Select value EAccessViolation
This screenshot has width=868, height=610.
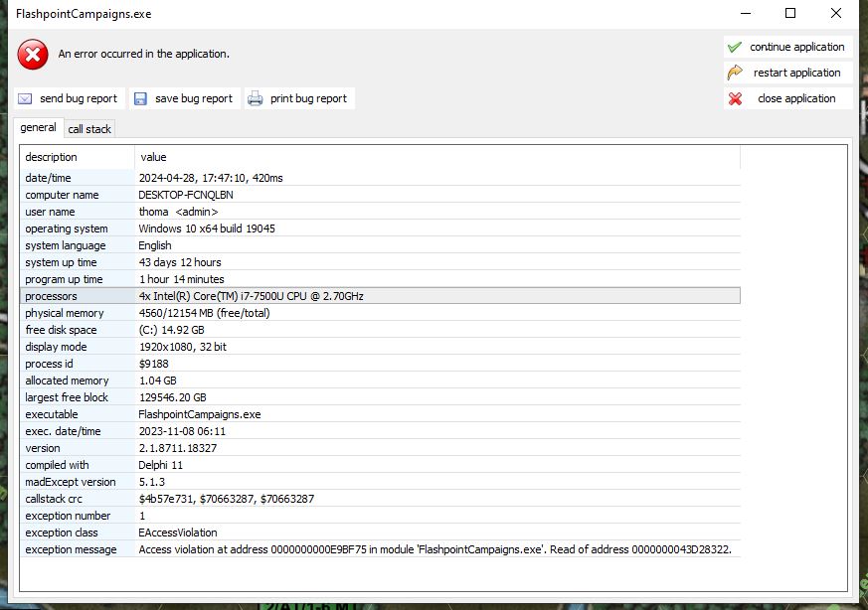[x=178, y=533]
